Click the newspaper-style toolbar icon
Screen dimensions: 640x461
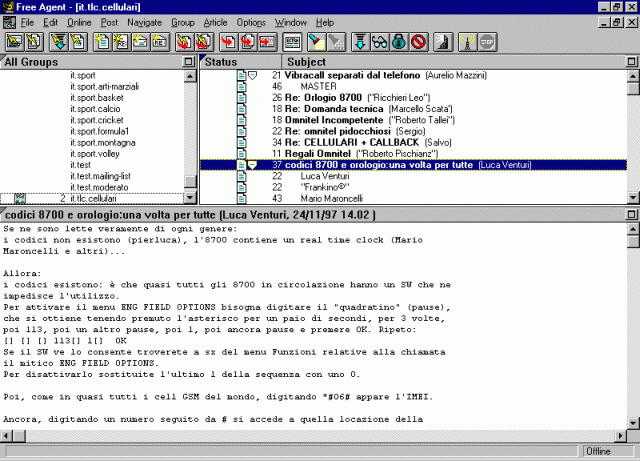pyautogui.click(x=292, y=42)
